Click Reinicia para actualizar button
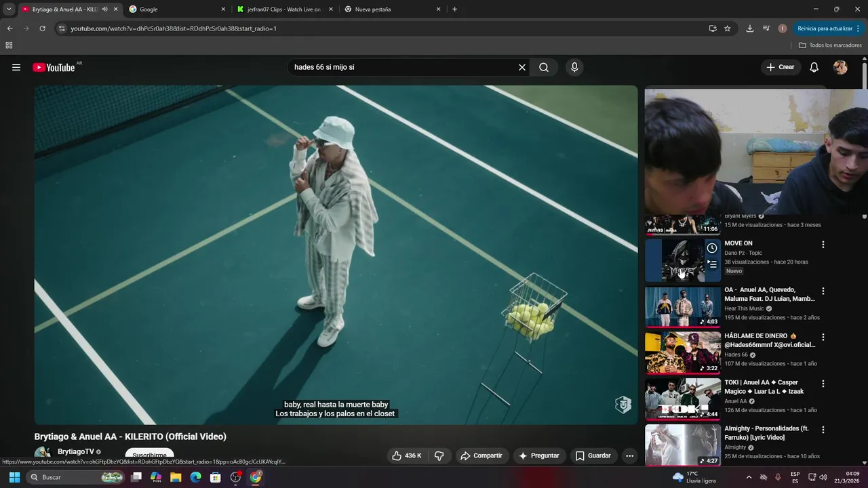Screen dimensions: 868x488 (829, 28)
